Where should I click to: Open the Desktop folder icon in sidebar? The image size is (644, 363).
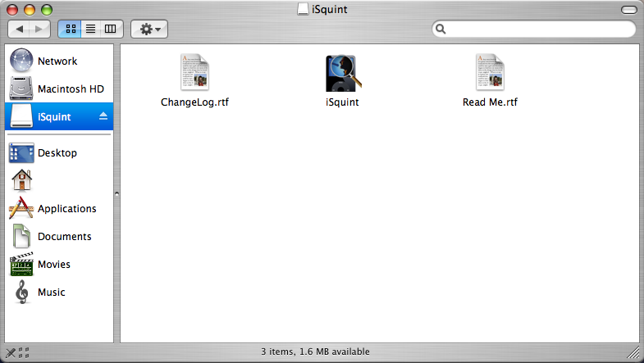click(21, 152)
